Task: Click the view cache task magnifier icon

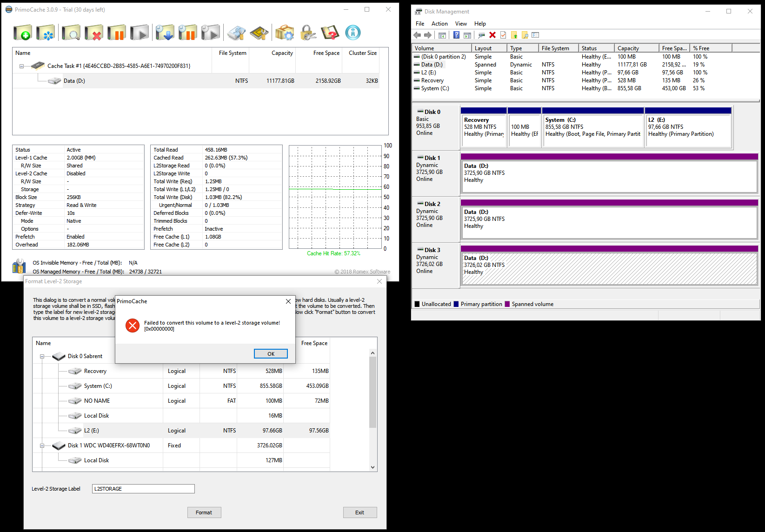Action: [x=71, y=33]
